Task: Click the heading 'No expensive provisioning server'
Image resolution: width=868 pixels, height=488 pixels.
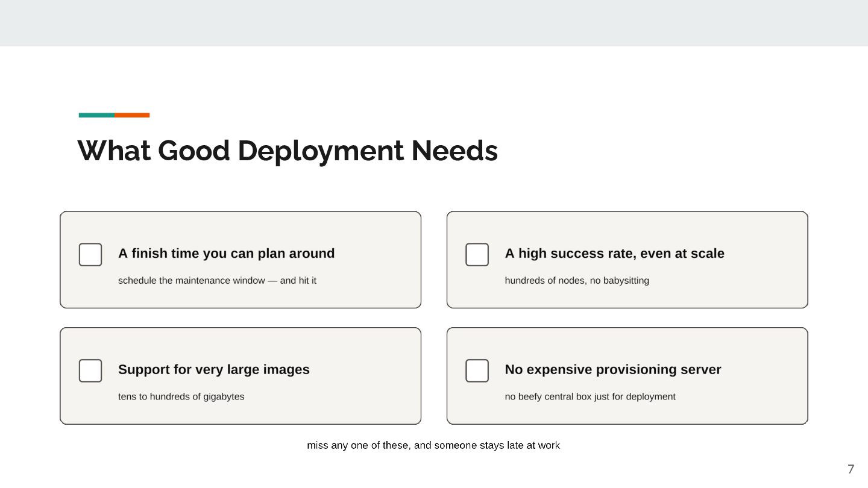Action: tap(612, 369)
